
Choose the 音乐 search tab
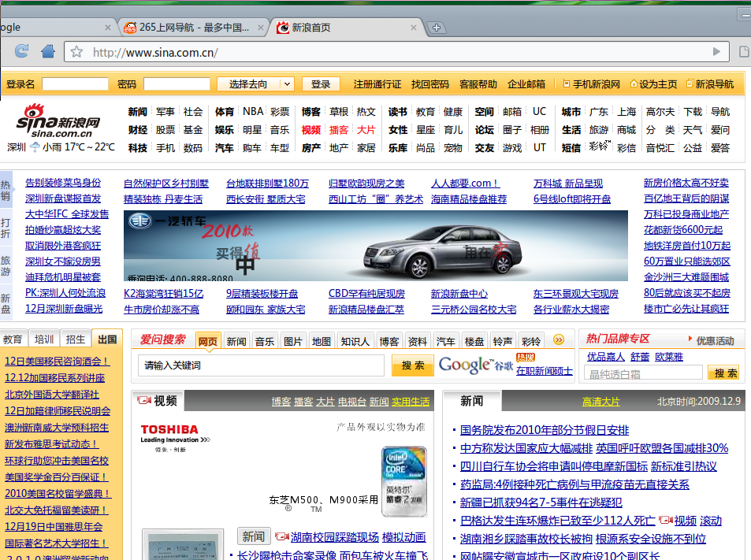[x=264, y=341]
